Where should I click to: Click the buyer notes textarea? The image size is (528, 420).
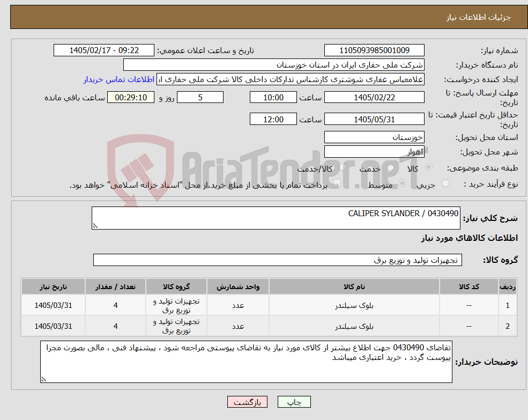pyautogui.click(x=246, y=362)
